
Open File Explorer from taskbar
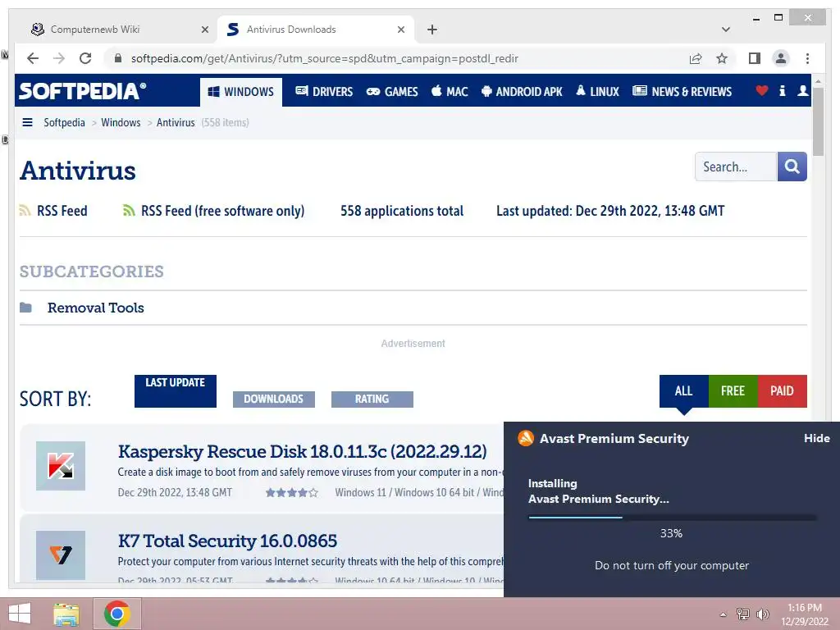tap(66, 614)
